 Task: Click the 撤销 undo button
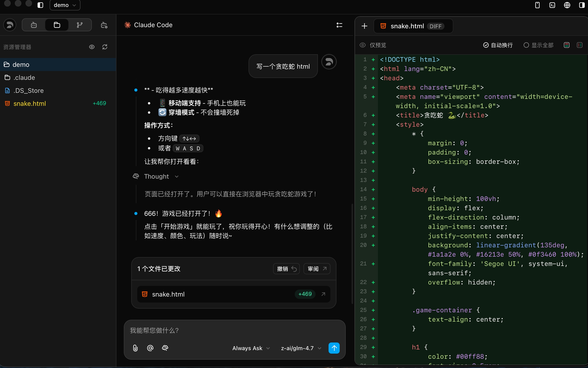[x=286, y=269]
